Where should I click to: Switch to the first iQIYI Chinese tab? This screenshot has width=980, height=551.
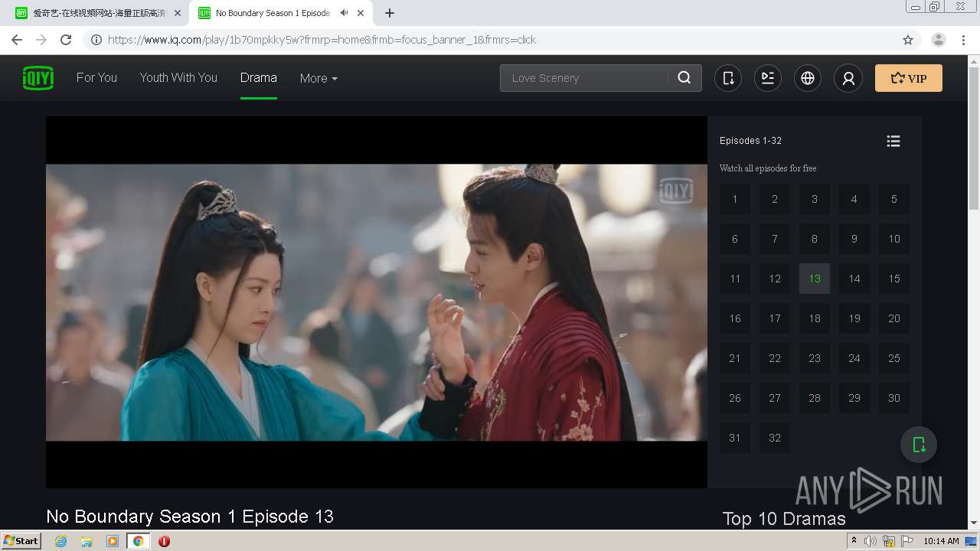pyautogui.click(x=98, y=13)
